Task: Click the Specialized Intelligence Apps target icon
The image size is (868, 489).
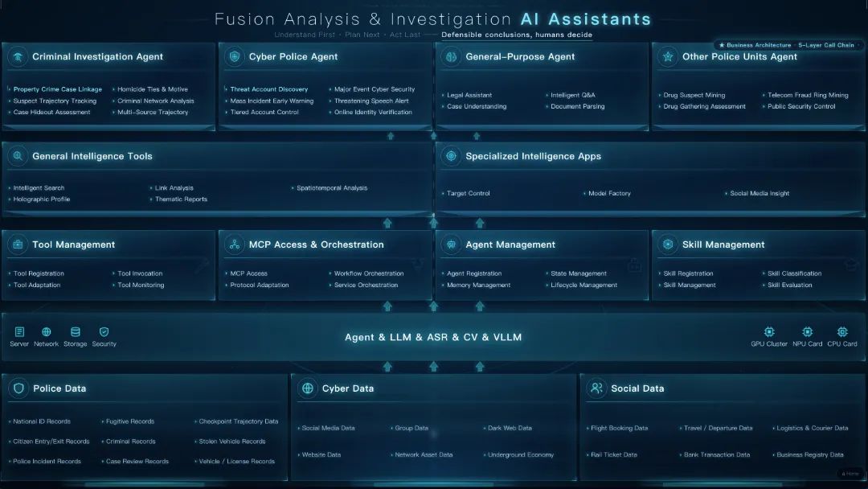Action: [451, 156]
